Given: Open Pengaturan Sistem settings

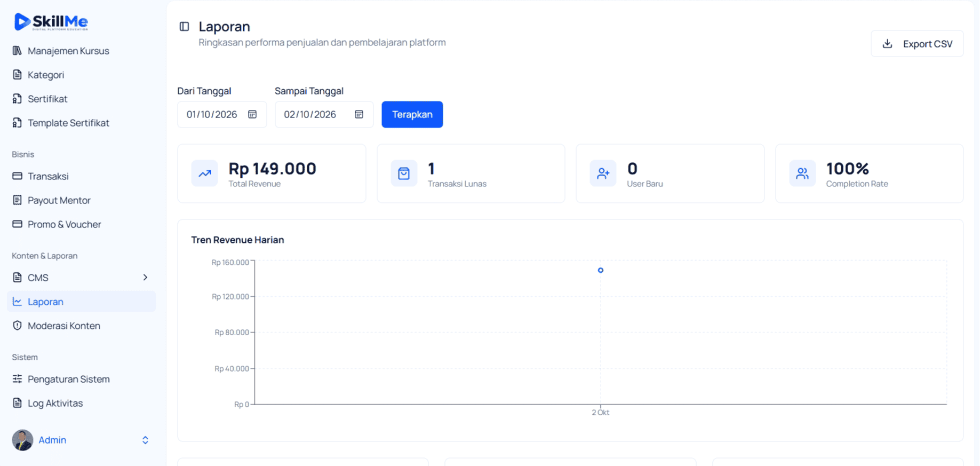Looking at the screenshot, I should [x=81, y=379].
